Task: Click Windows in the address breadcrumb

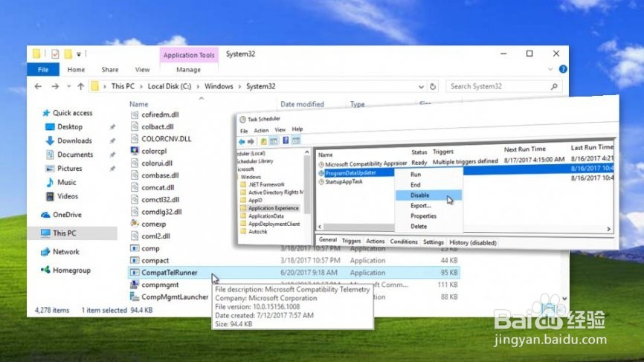Action: 219,86
